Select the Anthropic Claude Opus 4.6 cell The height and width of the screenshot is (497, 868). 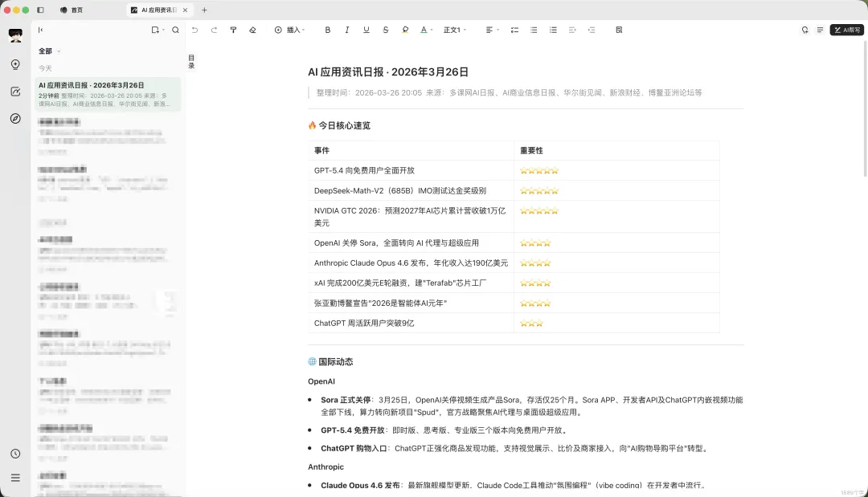411,263
